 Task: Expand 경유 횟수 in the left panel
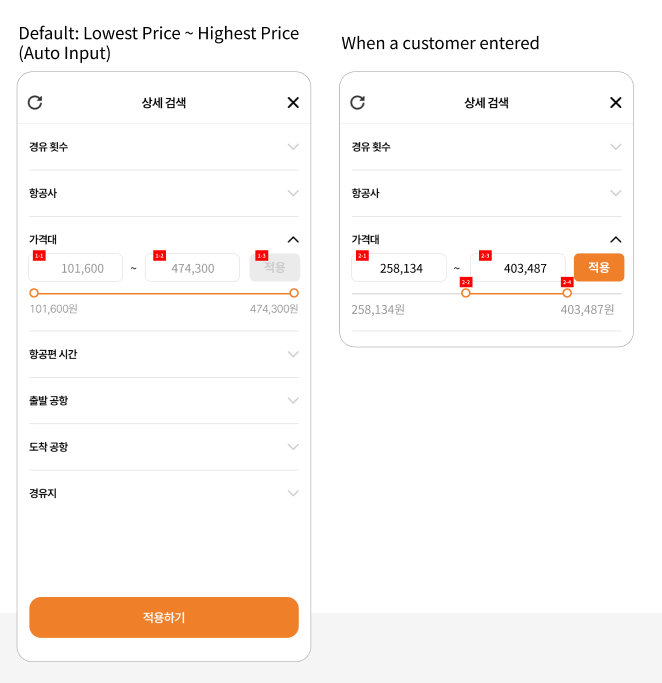pyautogui.click(x=293, y=147)
